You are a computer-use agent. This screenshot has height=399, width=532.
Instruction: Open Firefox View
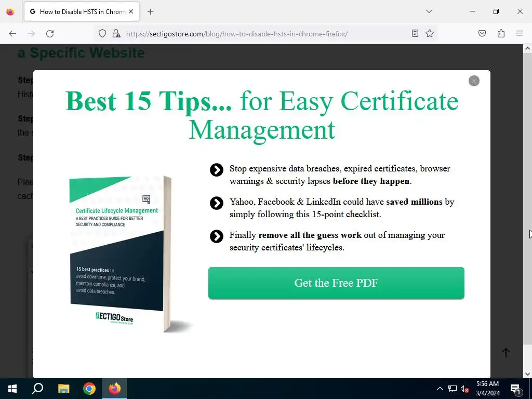10,11
